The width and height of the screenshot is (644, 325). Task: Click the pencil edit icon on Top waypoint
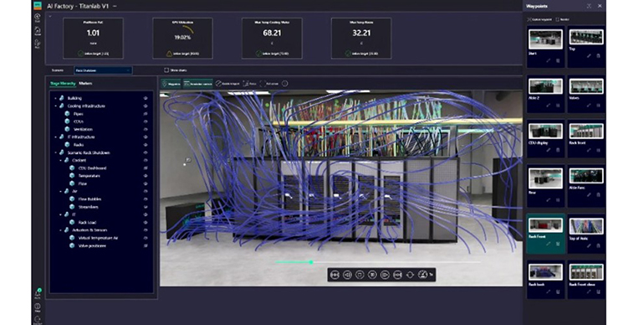[589, 56]
